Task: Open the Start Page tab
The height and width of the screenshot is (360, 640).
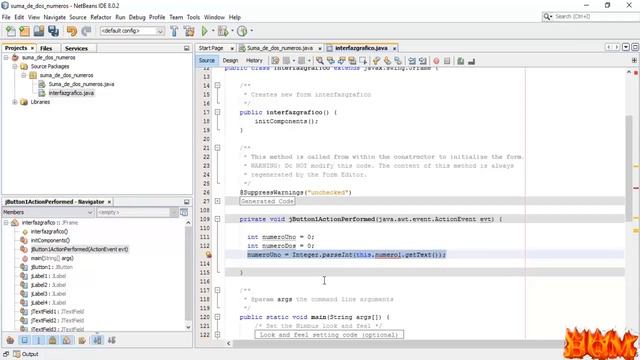Action: pyautogui.click(x=211, y=48)
